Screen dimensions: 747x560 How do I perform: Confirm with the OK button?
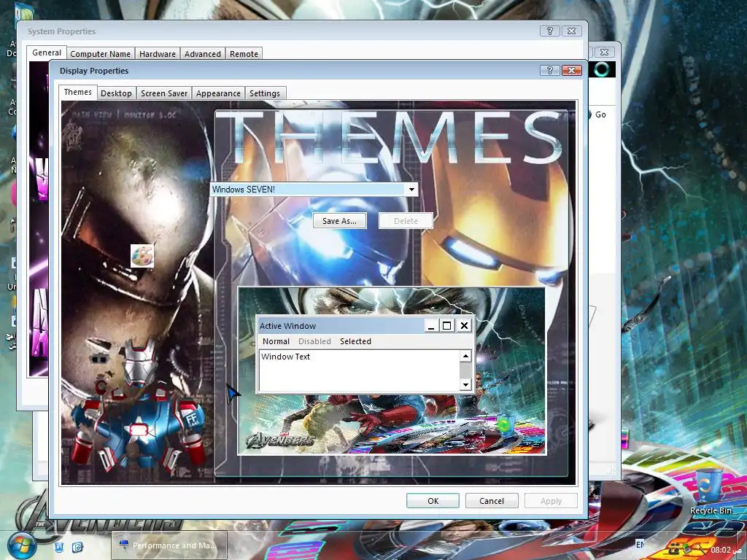tap(433, 501)
